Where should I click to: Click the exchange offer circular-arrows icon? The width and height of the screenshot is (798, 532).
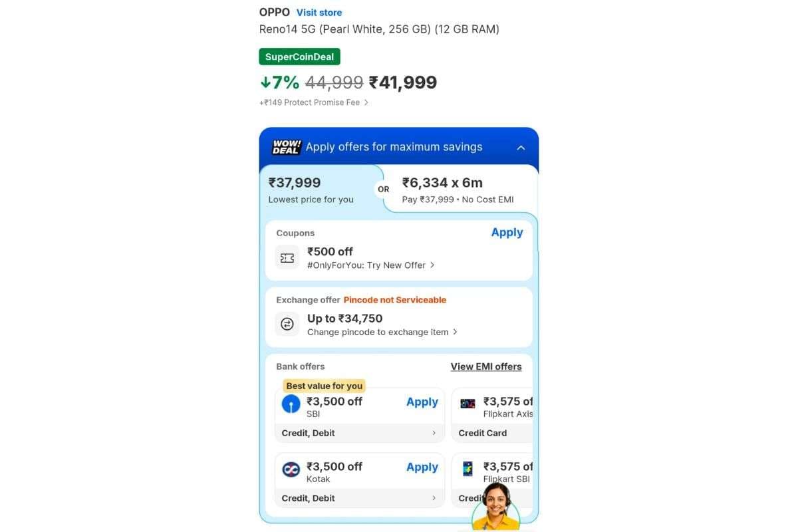[287, 324]
